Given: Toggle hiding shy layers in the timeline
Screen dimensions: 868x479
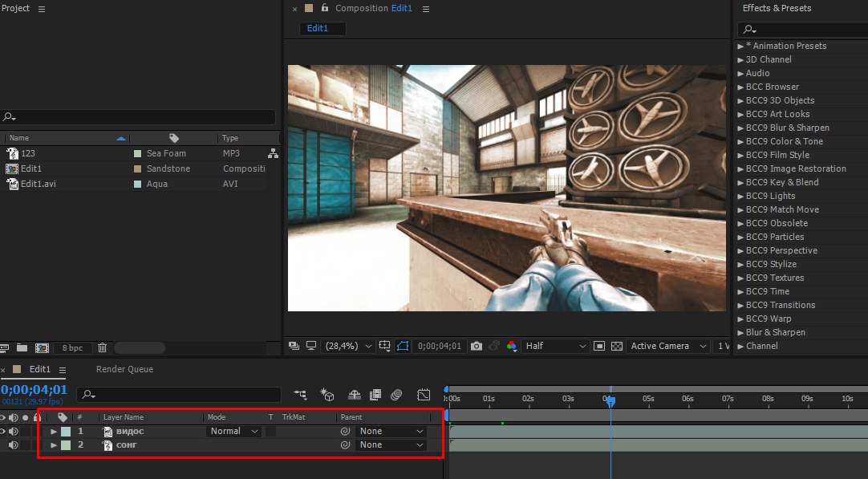Looking at the screenshot, I should (x=355, y=395).
